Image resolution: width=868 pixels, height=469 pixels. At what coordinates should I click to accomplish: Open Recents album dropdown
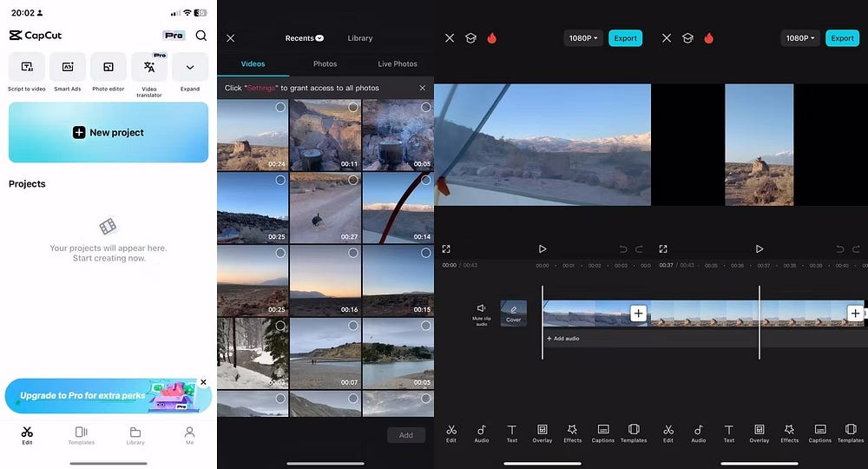305,38
